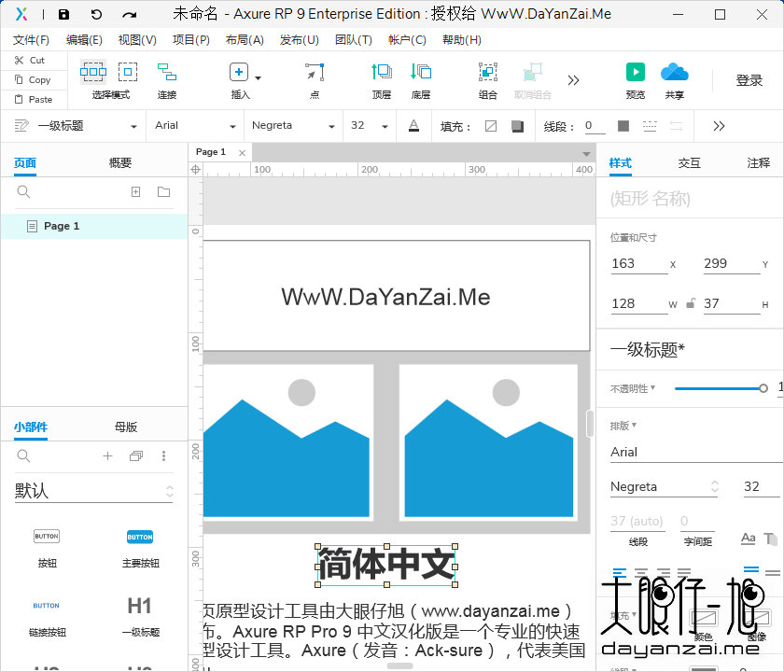
Task: Click the add folder icon
Action: (x=163, y=191)
